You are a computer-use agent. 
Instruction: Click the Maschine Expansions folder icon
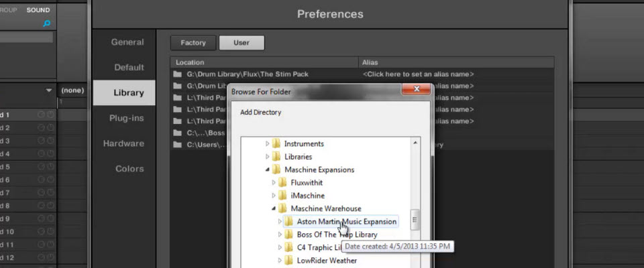tap(276, 170)
